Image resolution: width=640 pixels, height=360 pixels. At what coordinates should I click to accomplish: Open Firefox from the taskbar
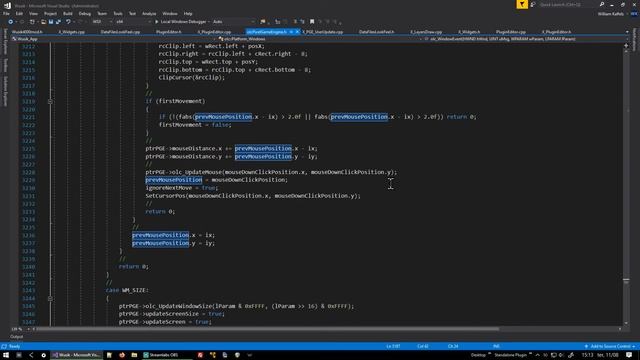coord(122,355)
